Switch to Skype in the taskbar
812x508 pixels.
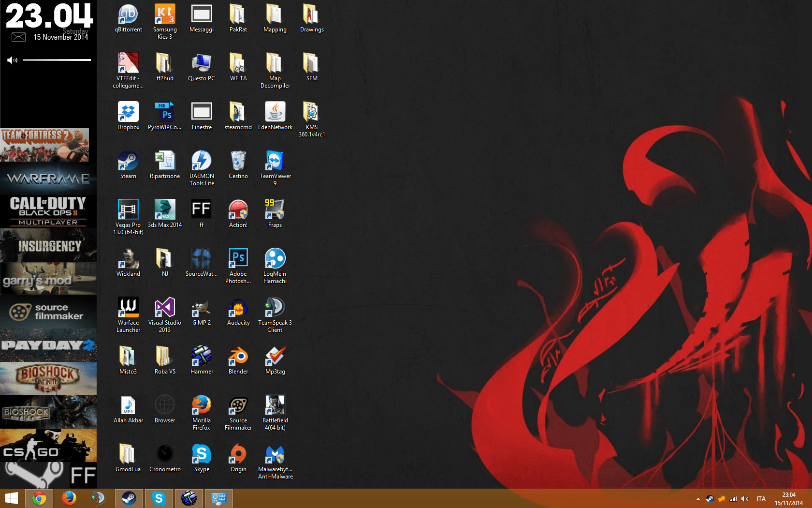click(x=159, y=498)
